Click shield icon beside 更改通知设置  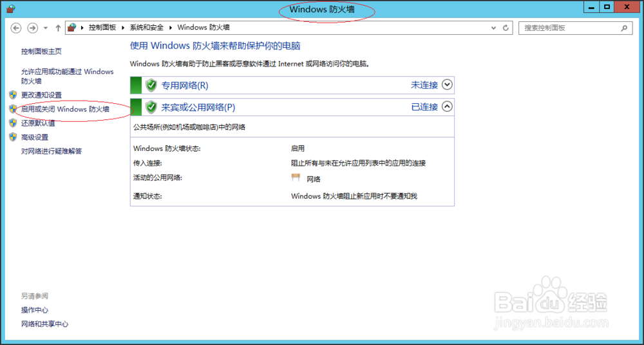tap(13, 95)
